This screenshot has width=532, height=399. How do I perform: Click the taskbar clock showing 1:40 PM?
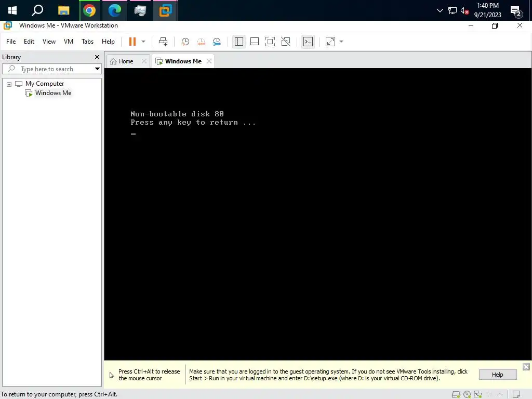(487, 10)
